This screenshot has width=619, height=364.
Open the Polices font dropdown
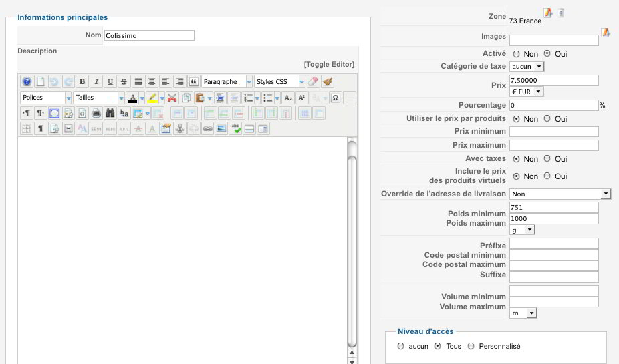(x=46, y=98)
